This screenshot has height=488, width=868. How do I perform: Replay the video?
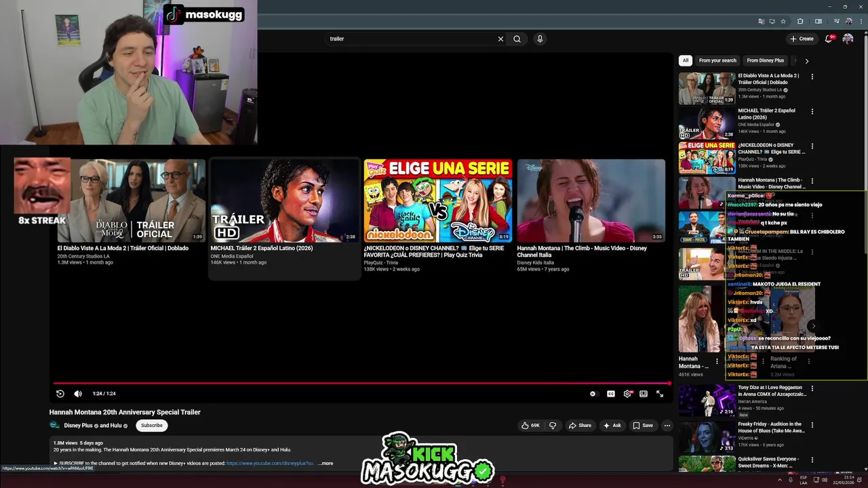(60, 394)
